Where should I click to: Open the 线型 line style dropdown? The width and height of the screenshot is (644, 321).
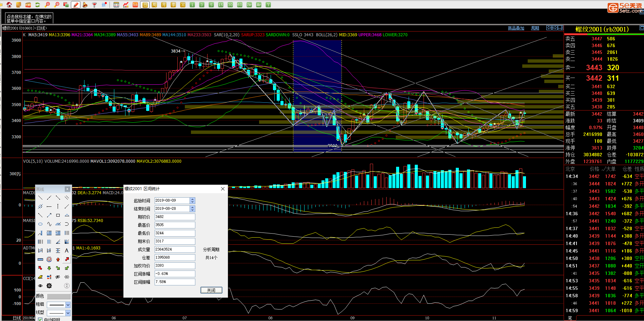pyautogui.click(x=68, y=313)
